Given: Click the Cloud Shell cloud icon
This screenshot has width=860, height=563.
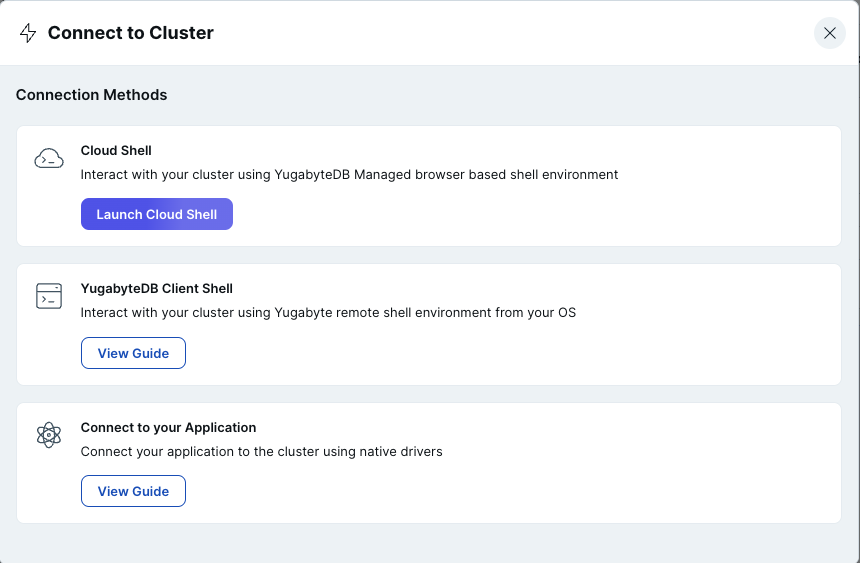Looking at the screenshot, I should pyautogui.click(x=49, y=159).
